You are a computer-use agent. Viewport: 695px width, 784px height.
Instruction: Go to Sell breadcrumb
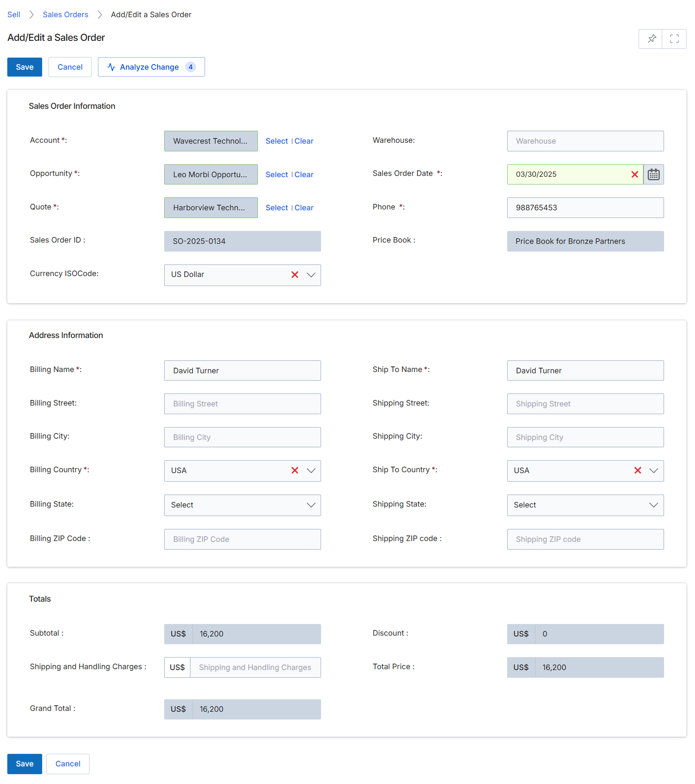(14, 15)
